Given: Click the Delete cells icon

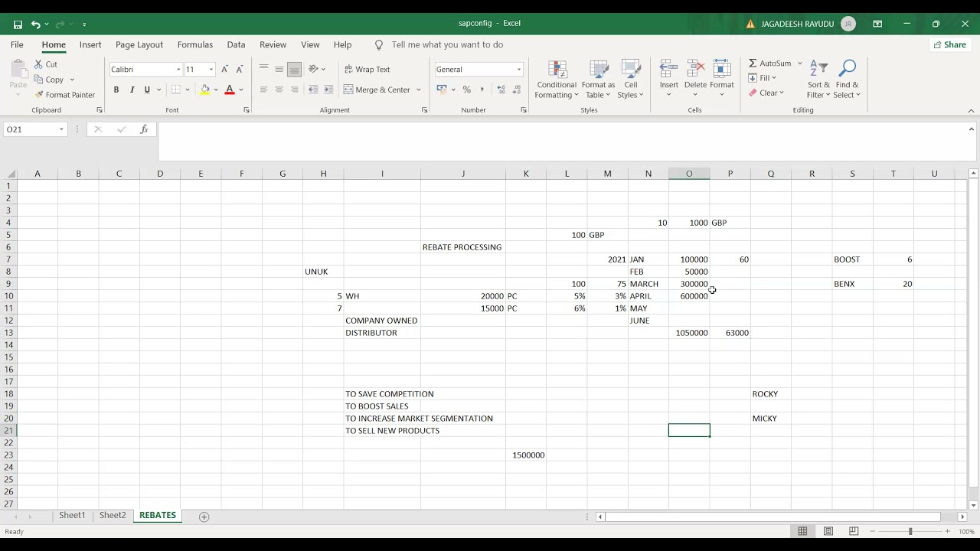Looking at the screenshot, I should click(x=695, y=69).
